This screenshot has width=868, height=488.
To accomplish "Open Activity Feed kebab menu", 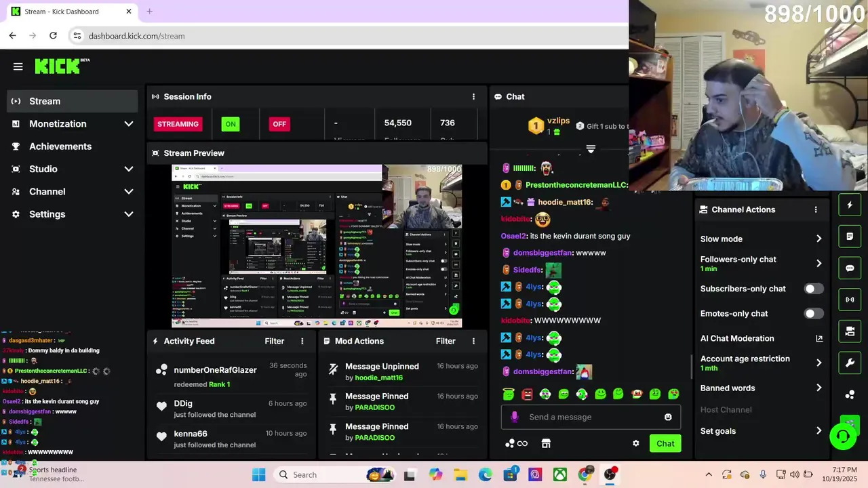I will [x=302, y=341].
